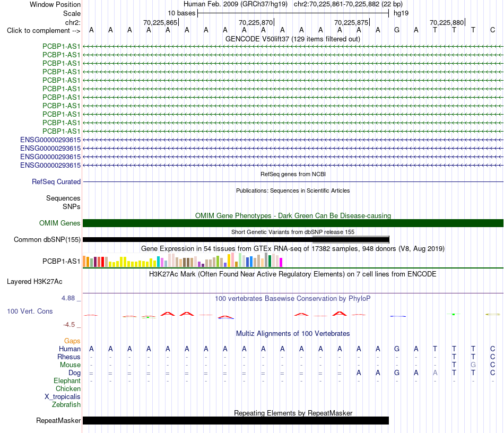Viewport: 504px width, 433px height.
Task: Open the OMIM Gene Phenotypes track title
Action: [x=293, y=215]
